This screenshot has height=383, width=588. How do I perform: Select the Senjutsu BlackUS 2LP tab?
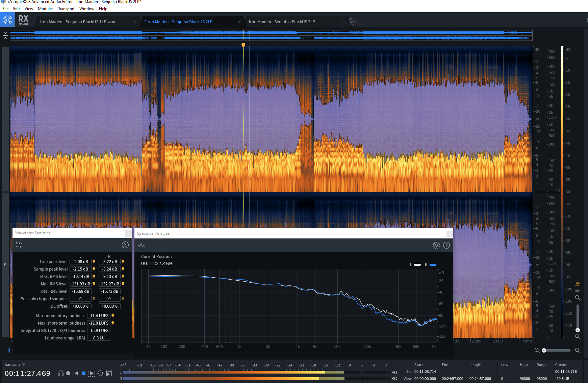179,22
